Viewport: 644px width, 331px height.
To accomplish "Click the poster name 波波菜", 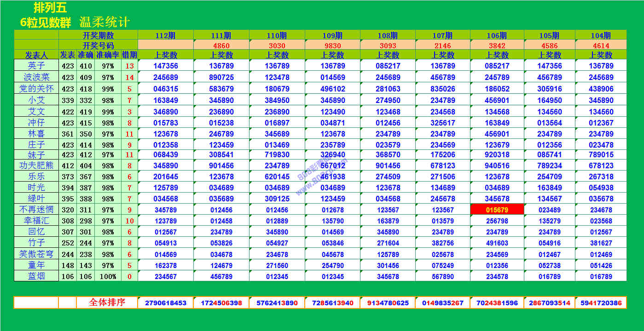I will (x=36, y=77).
